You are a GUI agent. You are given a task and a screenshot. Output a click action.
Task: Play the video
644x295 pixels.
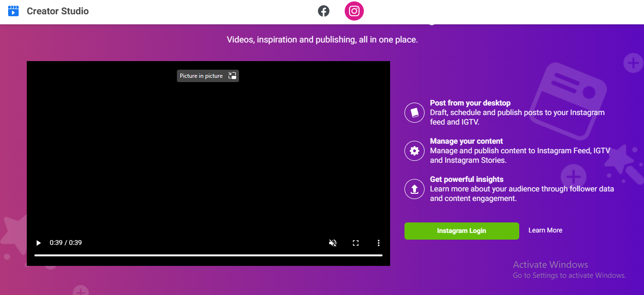[x=39, y=243]
